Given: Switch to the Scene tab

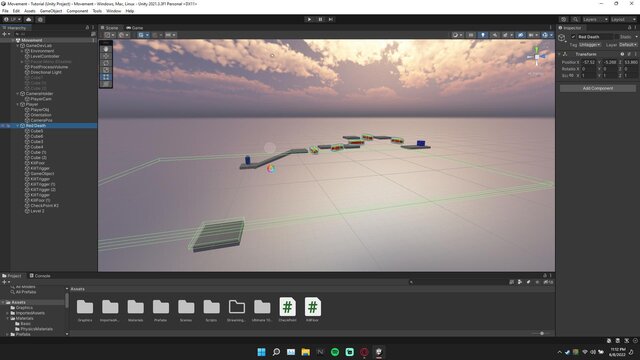Looking at the screenshot, I should pyautogui.click(x=109, y=28).
